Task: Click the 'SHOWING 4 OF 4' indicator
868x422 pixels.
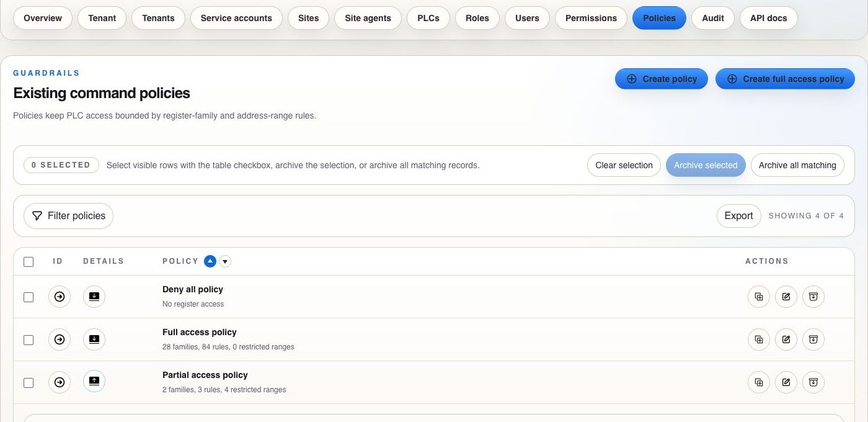Action: [x=806, y=216]
